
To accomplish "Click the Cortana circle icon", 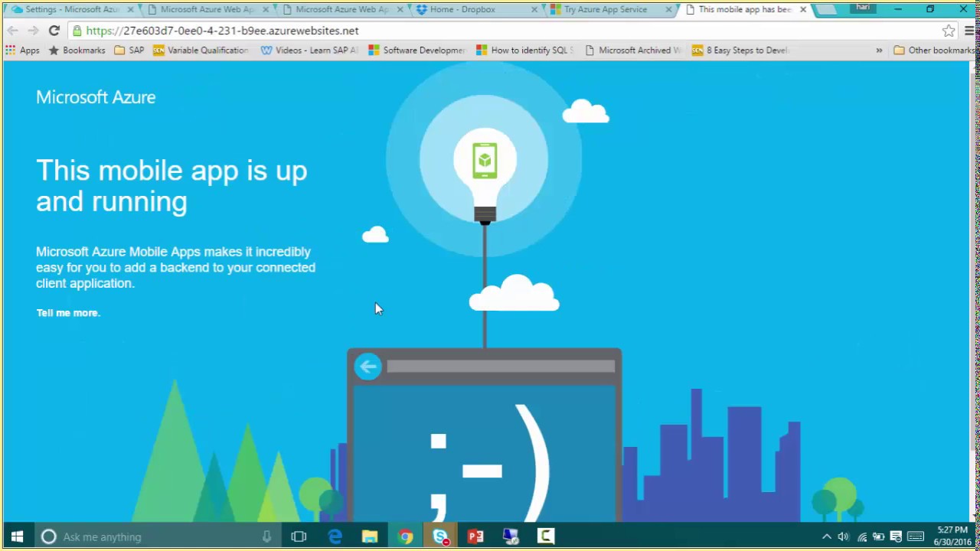I will (48, 536).
